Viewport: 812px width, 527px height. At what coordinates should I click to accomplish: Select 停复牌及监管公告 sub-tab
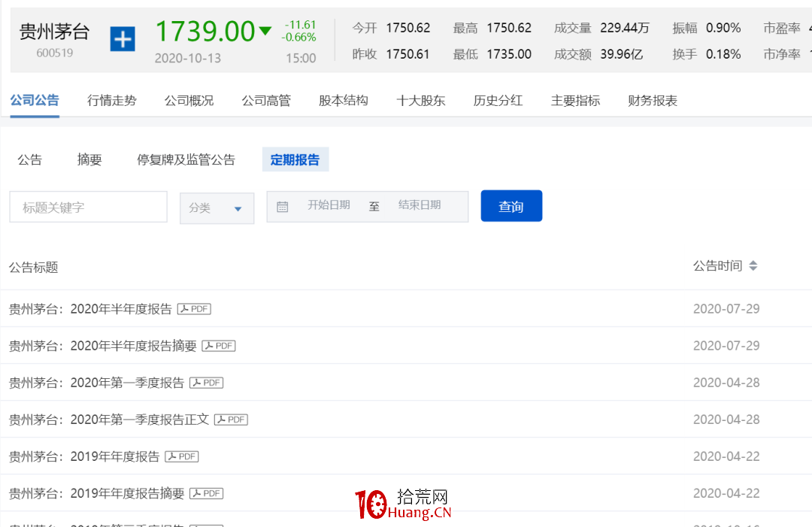tap(186, 159)
